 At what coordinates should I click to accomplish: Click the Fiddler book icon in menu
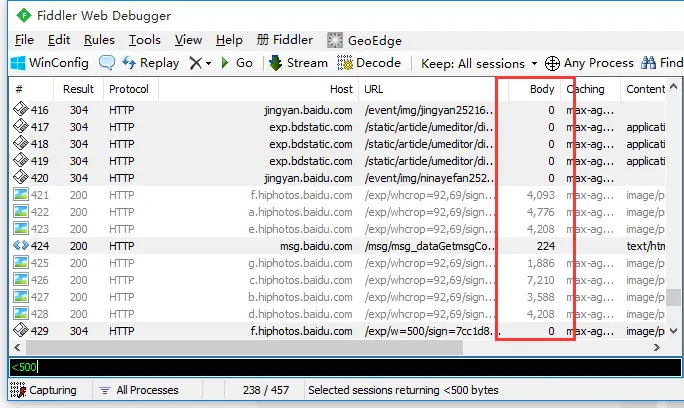coord(263,40)
